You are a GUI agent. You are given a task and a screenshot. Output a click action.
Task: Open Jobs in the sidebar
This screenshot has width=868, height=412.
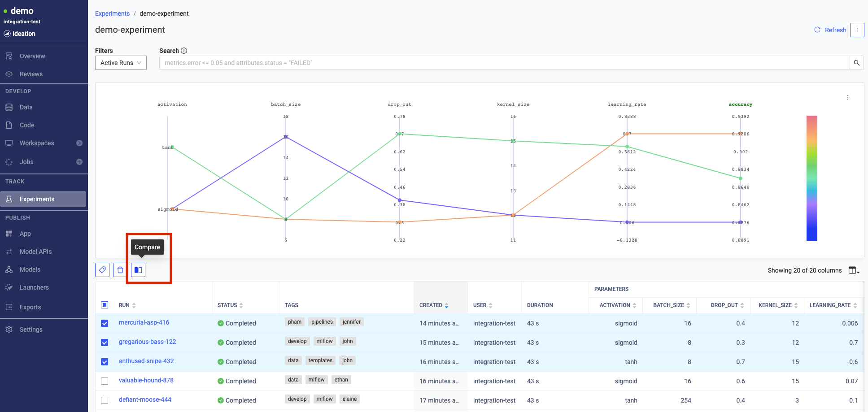[x=26, y=162]
